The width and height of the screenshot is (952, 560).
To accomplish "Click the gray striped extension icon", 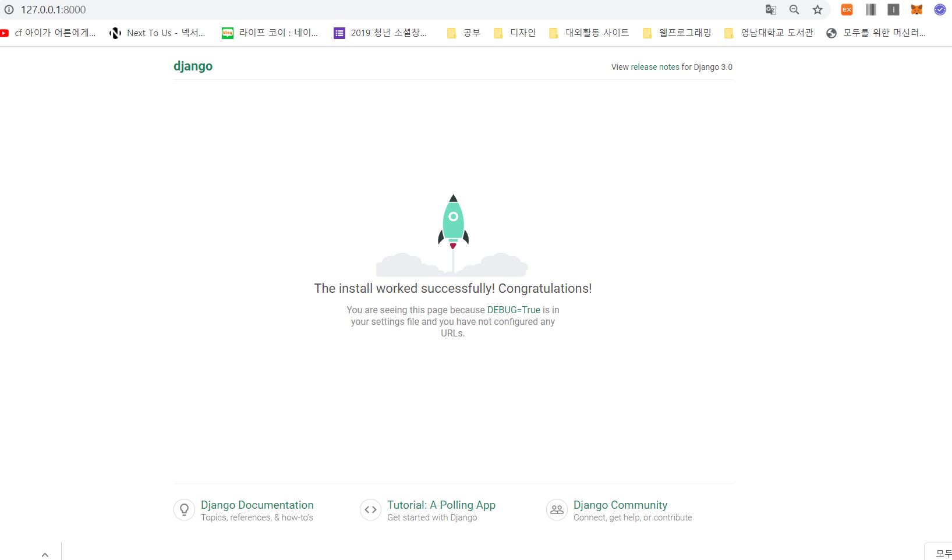I will (870, 9).
